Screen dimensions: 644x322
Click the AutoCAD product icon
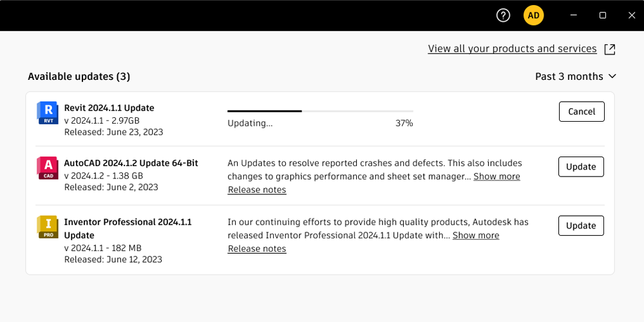coord(48,168)
